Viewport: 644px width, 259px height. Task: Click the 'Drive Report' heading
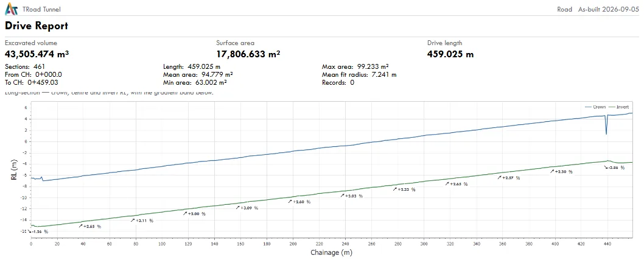click(37, 26)
